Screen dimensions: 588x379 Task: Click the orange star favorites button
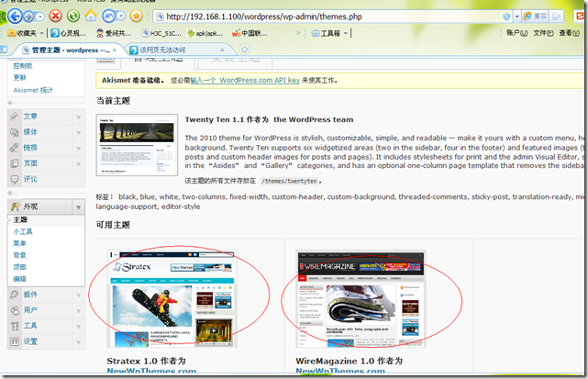(137, 16)
